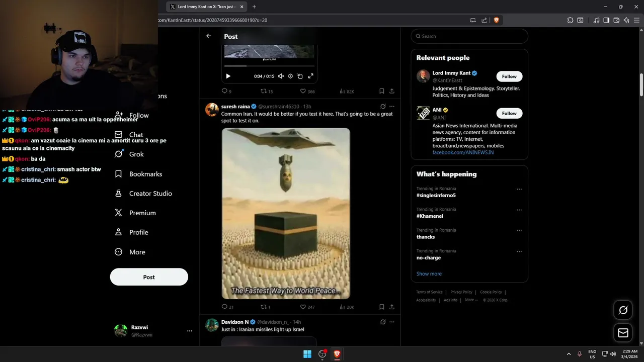The height and width of the screenshot is (362, 644).
Task: Close the Lord Immy Kant browser tab
Action: [242, 7]
